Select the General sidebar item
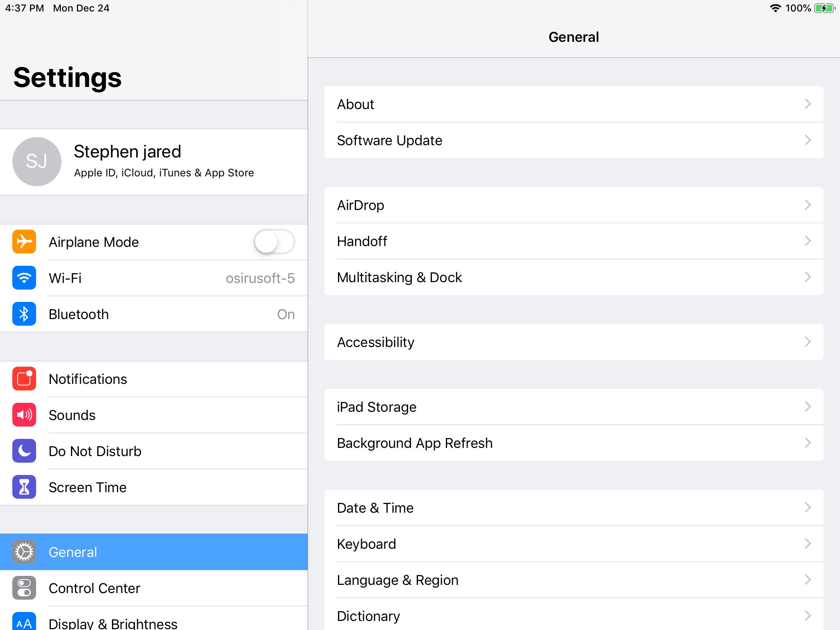Viewport: 840px width, 630px height. tap(154, 552)
